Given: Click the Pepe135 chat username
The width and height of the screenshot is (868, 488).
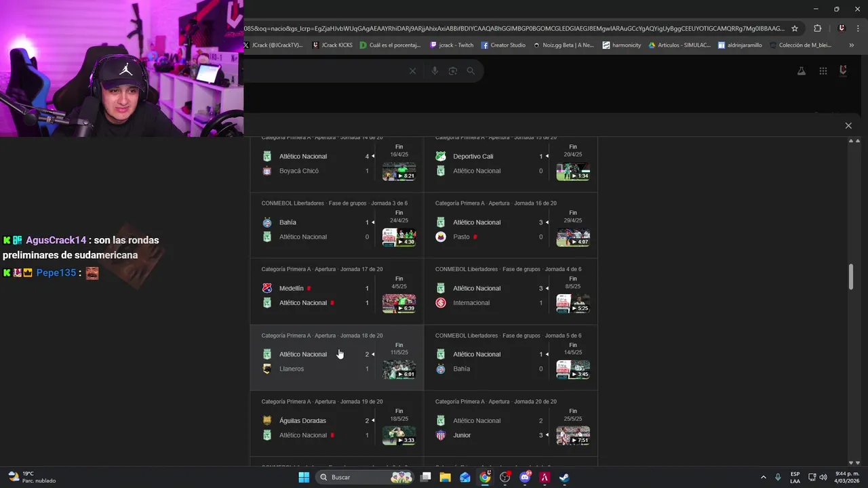Looking at the screenshot, I should tap(56, 272).
